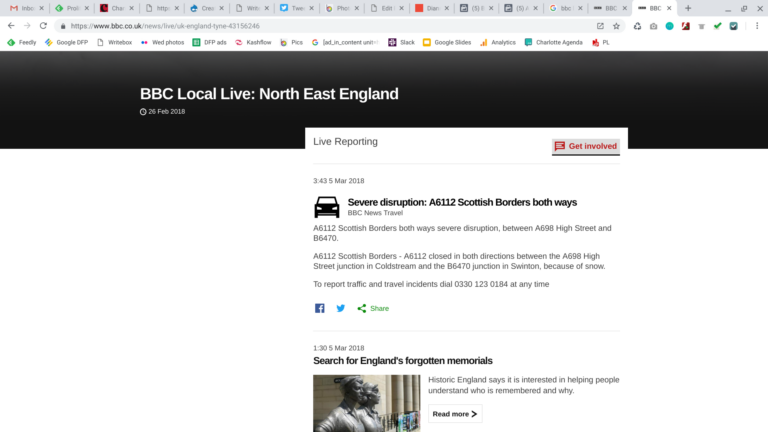Click the green Share link
The height and width of the screenshot is (432, 768).
tap(373, 308)
